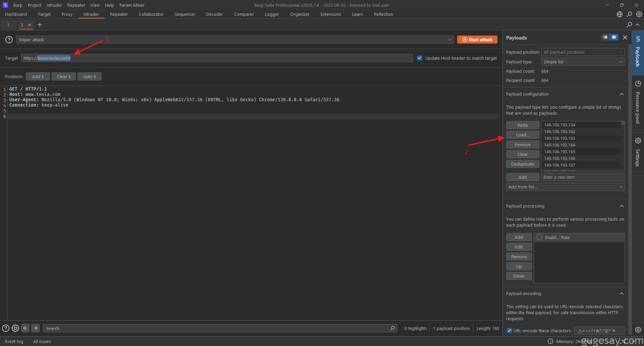Click Clear in payload configuration
The height and width of the screenshot is (346, 644).
523,154
